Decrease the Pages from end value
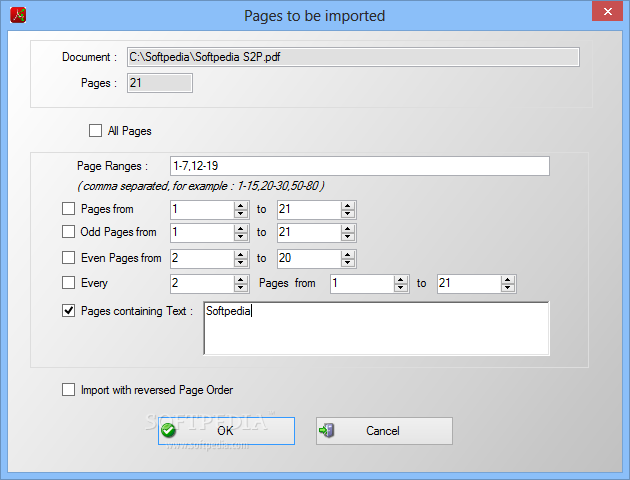Screen dimensions: 630x480 tap(348, 214)
